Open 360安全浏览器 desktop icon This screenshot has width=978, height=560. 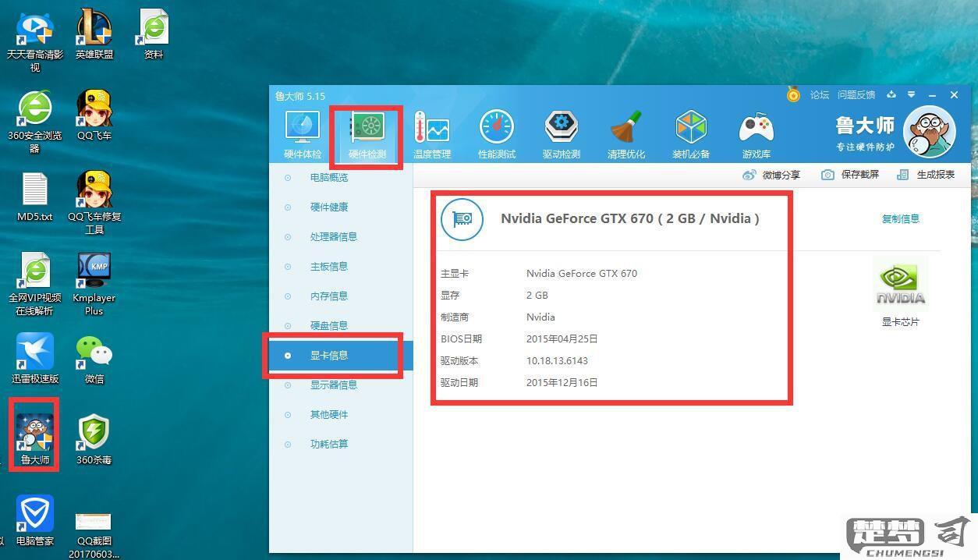pos(35,122)
